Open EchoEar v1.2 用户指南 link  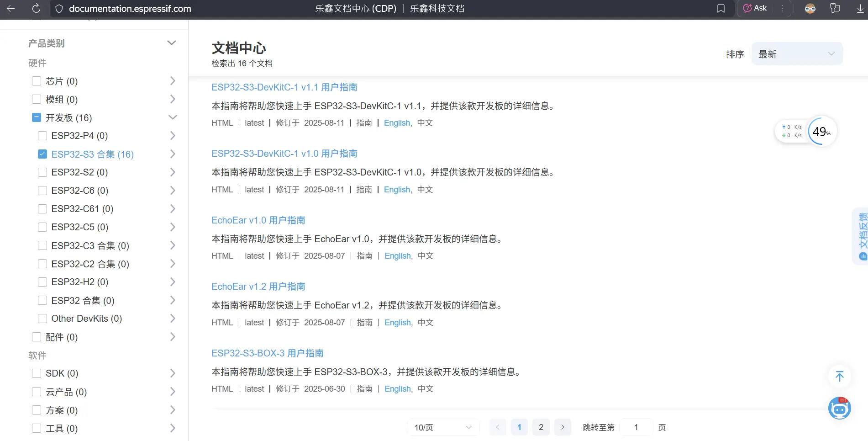click(258, 287)
